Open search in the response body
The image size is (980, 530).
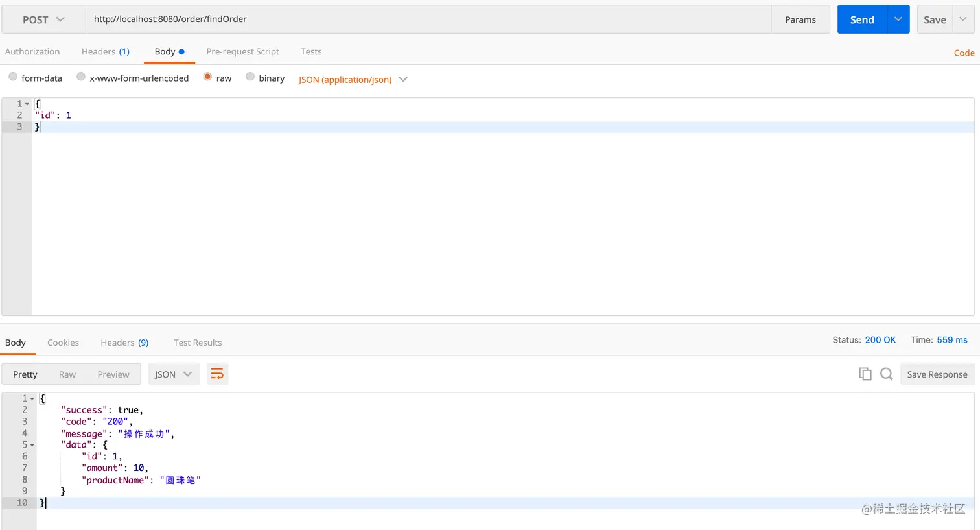(x=886, y=374)
